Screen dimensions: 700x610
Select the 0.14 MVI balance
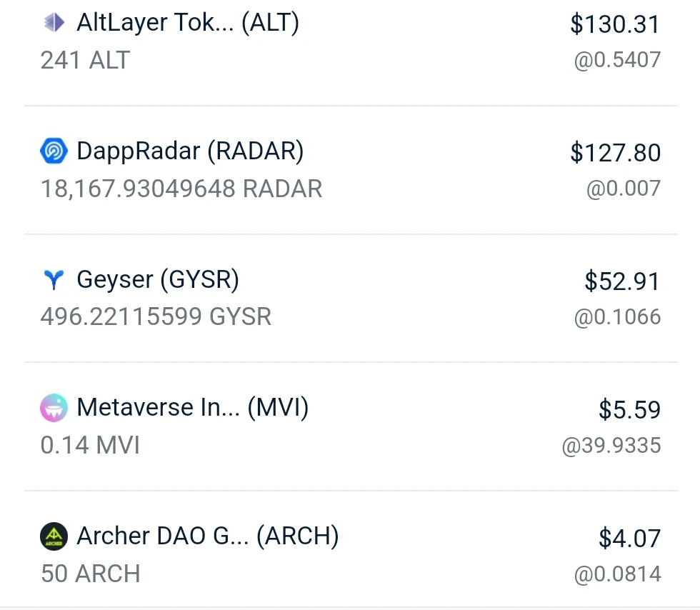(x=90, y=445)
